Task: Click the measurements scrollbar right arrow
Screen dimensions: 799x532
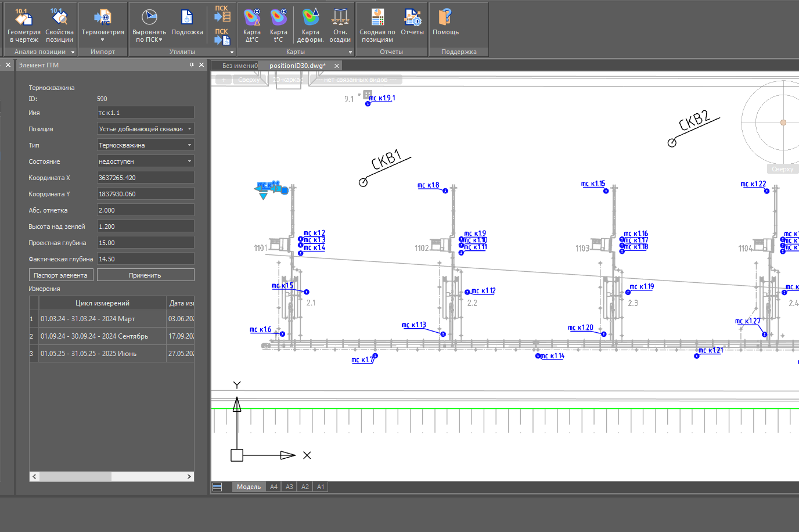Action: 189,476
